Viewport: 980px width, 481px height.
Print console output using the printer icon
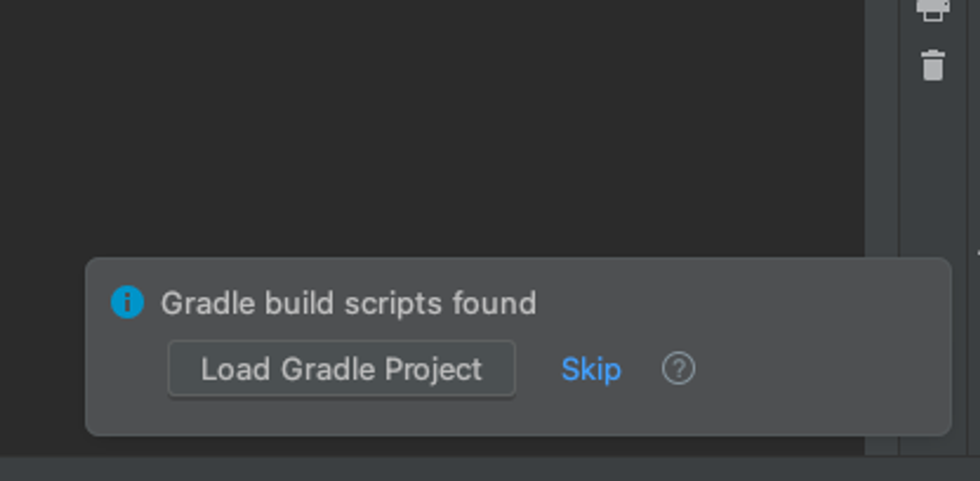[932, 10]
